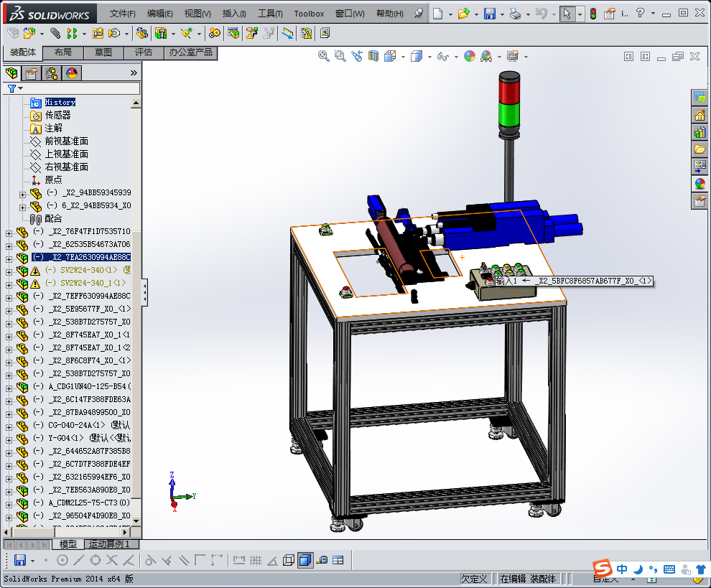The width and height of the screenshot is (711, 588).
Task: Expand the Y-G04<1> tree node
Action: (9, 440)
